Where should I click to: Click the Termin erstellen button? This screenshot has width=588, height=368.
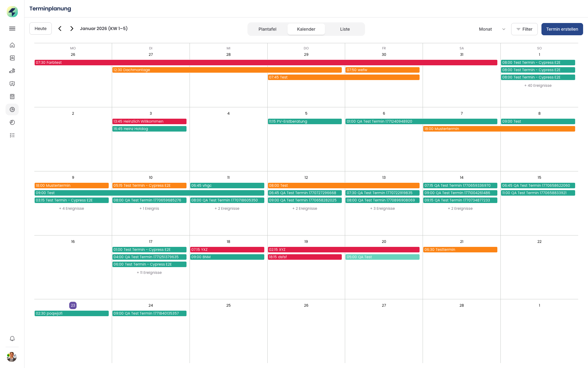coord(562,29)
